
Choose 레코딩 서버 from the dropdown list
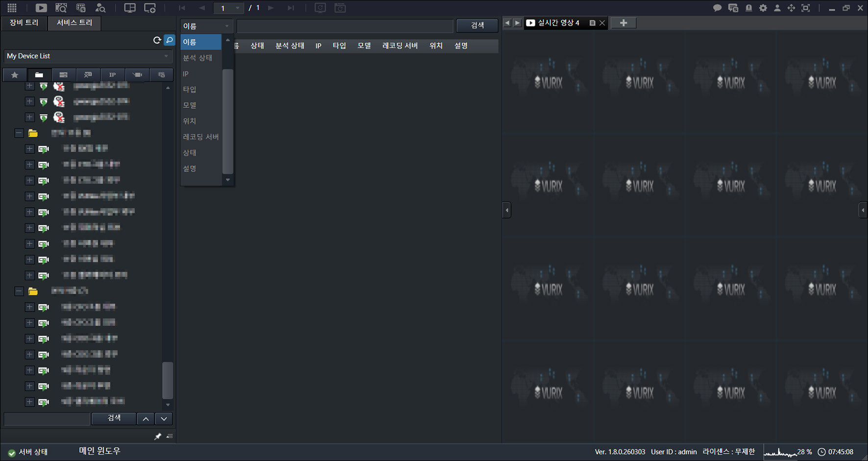click(201, 137)
